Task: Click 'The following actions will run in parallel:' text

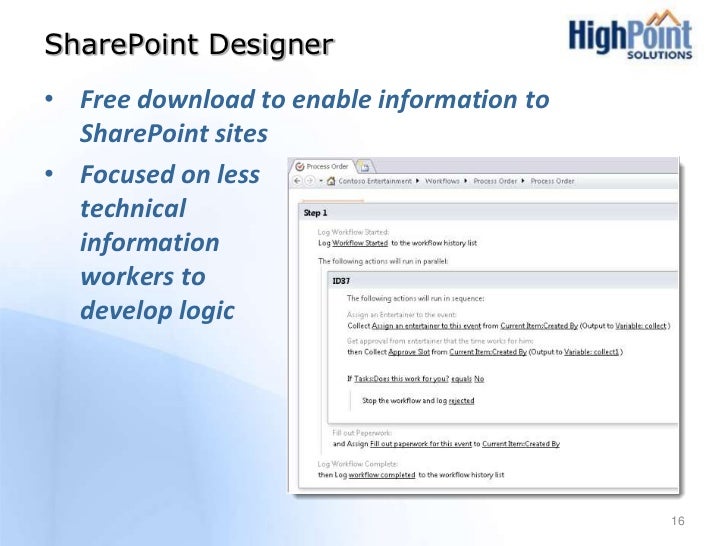Action: [383, 261]
